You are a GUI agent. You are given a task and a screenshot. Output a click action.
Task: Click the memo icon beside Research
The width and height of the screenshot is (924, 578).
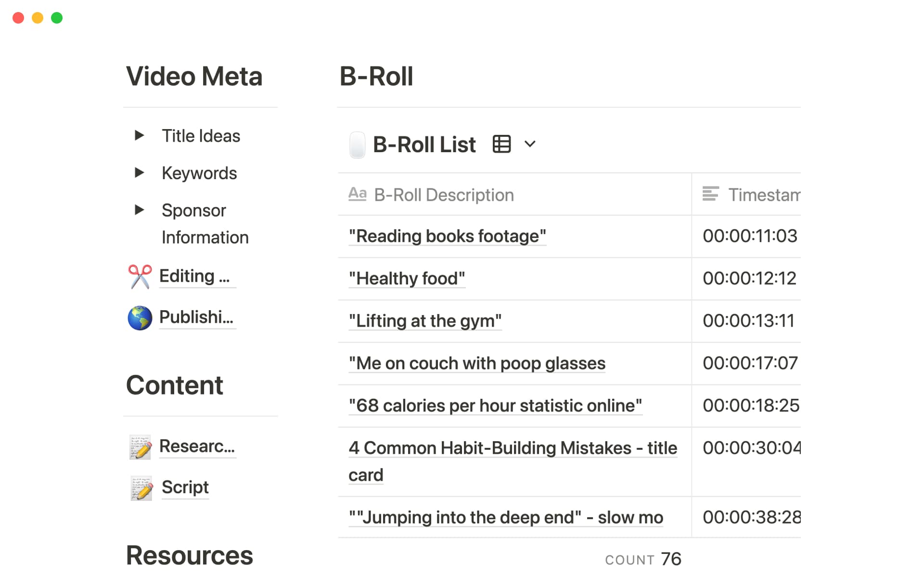pos(141,447)
